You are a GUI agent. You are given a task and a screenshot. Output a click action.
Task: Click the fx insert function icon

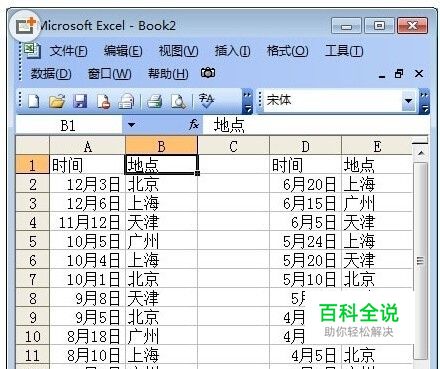(194, 125)
